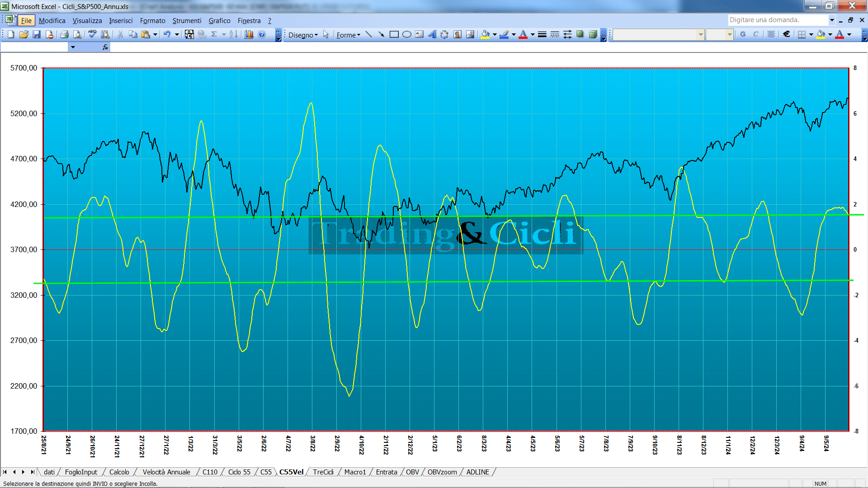Switch to the Ciclo 55 sheet tab
The width and height of the screenshot is (868, 488).
(x=239, y=472)
